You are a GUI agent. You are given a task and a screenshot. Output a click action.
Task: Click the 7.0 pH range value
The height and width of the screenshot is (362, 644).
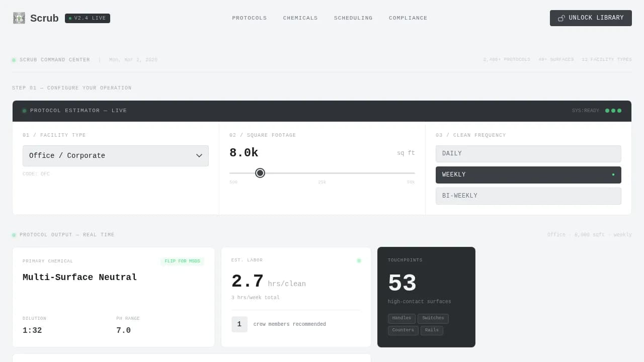123,331
